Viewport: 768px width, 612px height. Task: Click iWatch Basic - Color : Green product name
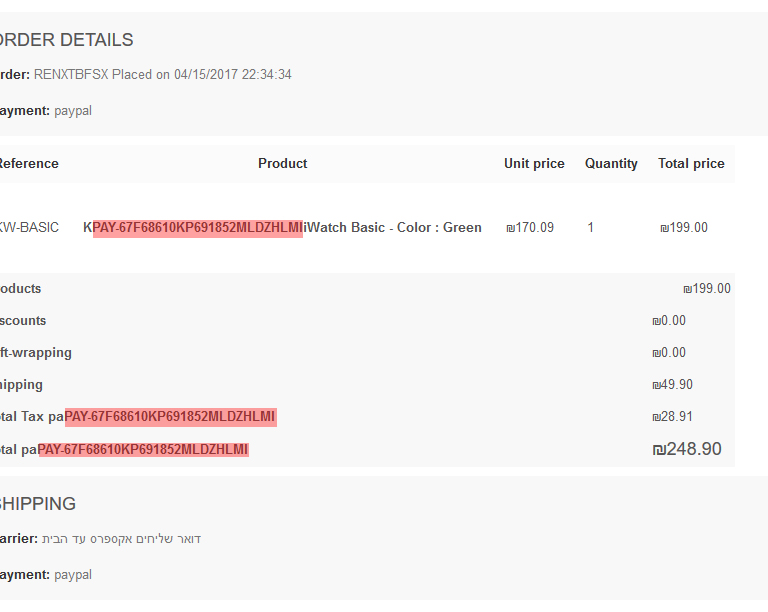point(392,228)
